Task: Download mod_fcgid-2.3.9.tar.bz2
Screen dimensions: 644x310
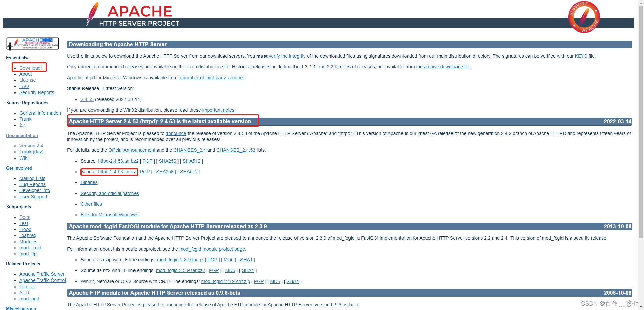Action: click(x=180, y=270)
